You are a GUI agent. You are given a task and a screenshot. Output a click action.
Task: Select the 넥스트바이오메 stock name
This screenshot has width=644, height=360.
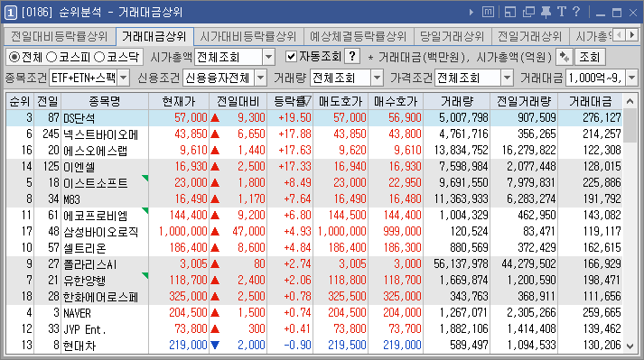pyautogui.click(x=100, y=134)
